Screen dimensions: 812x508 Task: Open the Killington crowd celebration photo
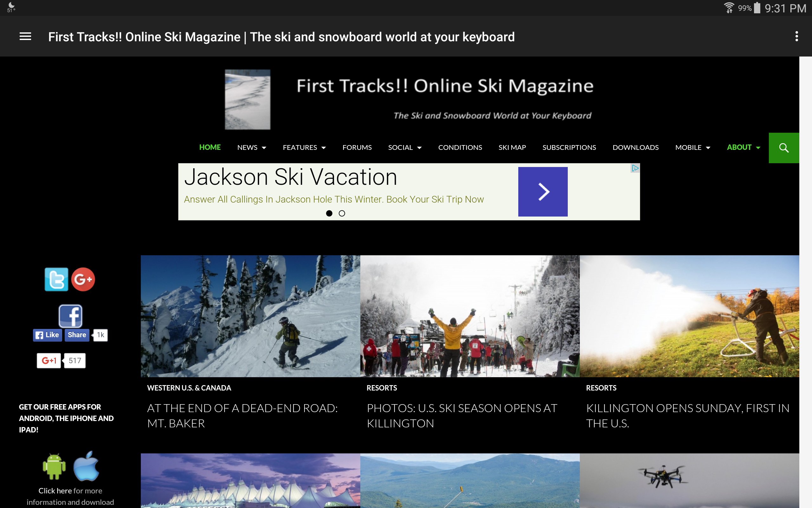click(x=470, y=316)
